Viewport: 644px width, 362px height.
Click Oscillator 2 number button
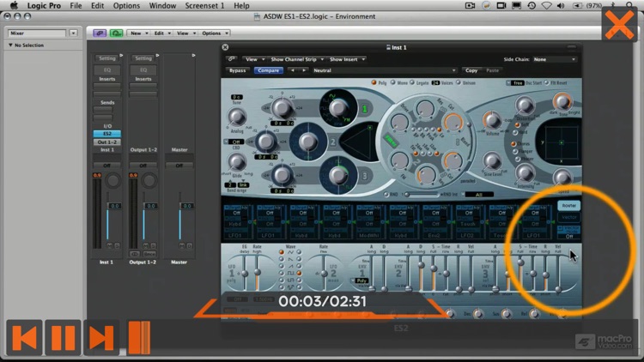pos(333,142)
